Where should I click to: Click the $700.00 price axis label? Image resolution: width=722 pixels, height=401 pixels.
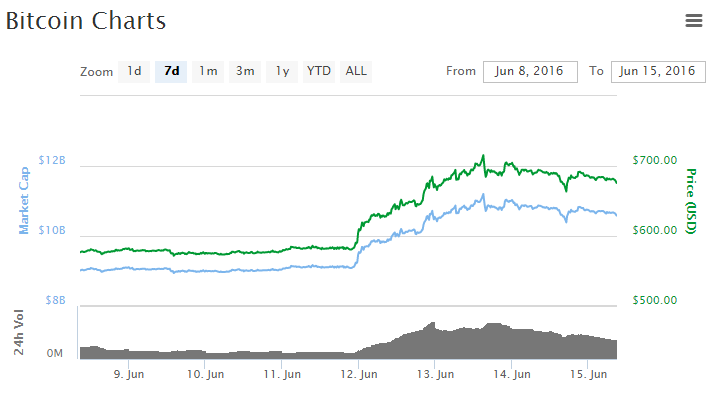click(x=655, y=160)
